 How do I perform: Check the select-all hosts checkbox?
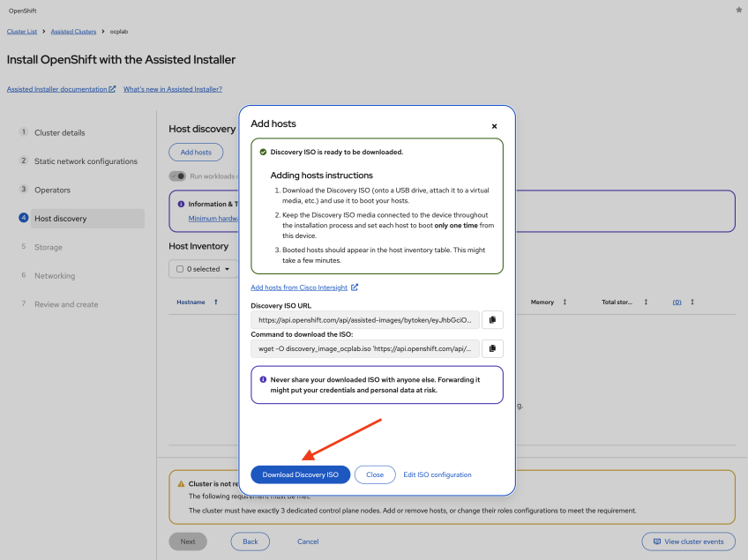tap(181, 269)
